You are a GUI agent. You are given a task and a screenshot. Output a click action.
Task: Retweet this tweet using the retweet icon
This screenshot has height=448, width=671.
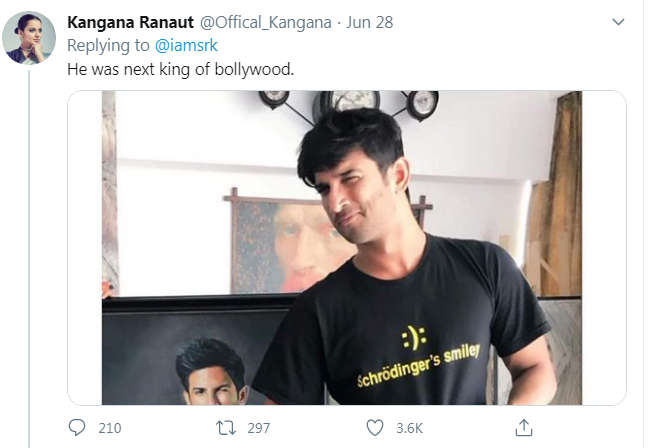point(226,428)
